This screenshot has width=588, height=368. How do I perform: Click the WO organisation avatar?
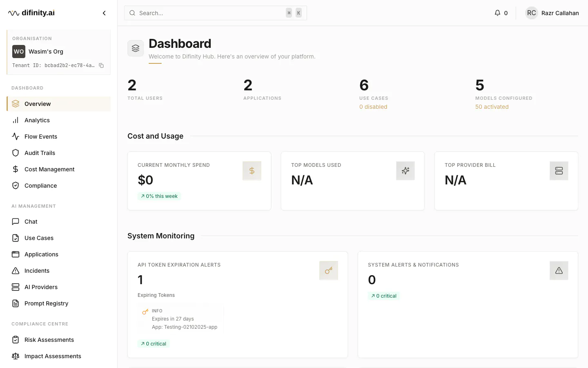point(19,52)
